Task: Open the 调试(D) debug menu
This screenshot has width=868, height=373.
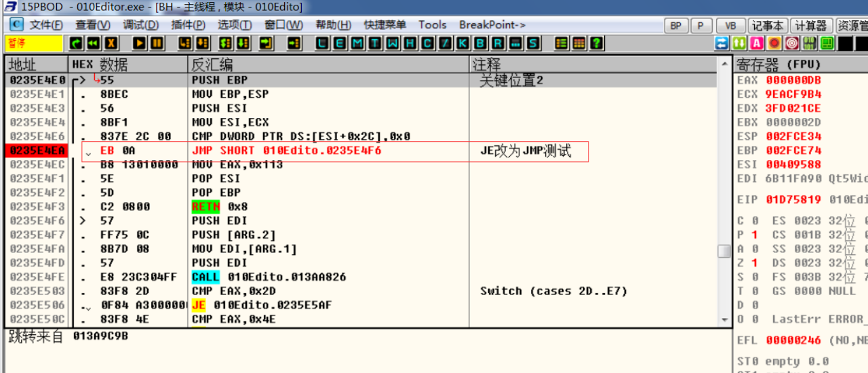Action: (x=140, y=25)
